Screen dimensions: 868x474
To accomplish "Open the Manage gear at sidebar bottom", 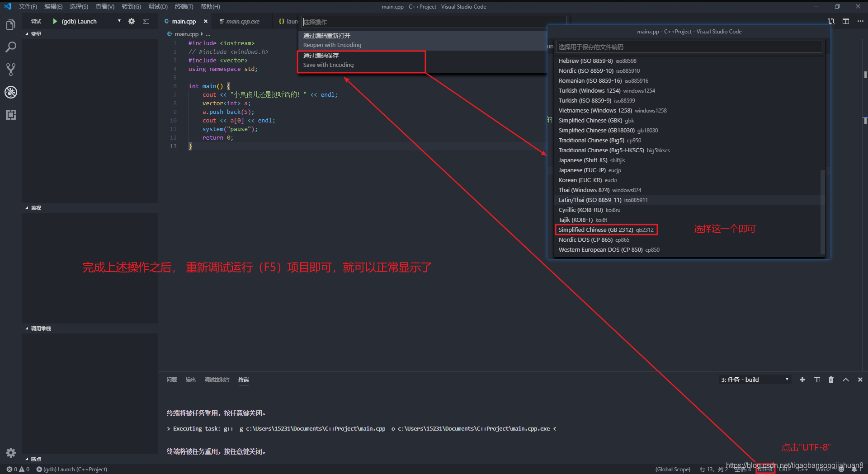I will coord(11,453).
